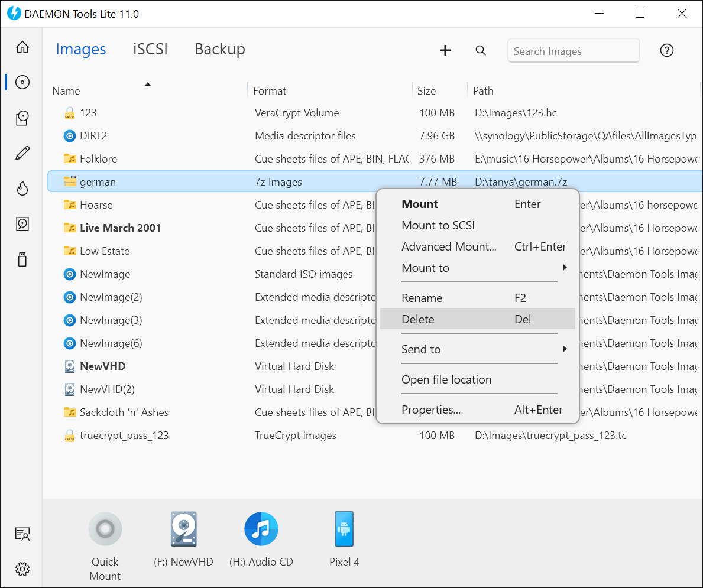Image resolution: width=703 pixels, height=588 pixels.
Task: Start the search with the magnifier icon
Action: point(481,50)
